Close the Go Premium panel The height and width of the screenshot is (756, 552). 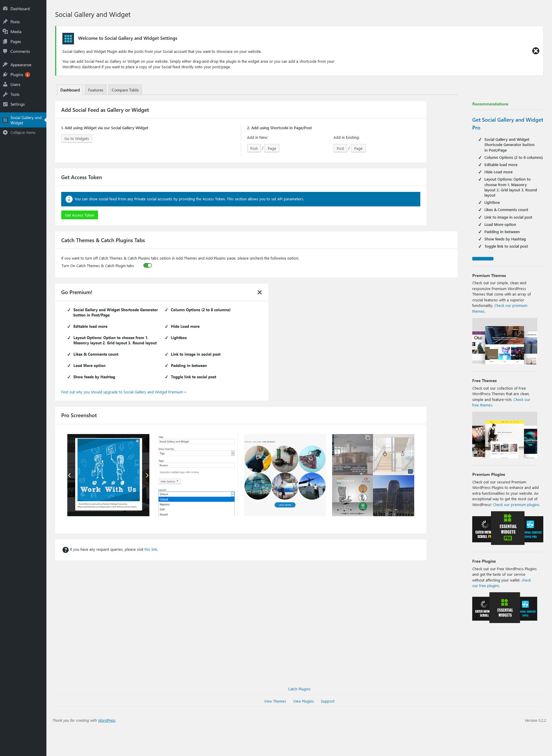tap(259, 292)
